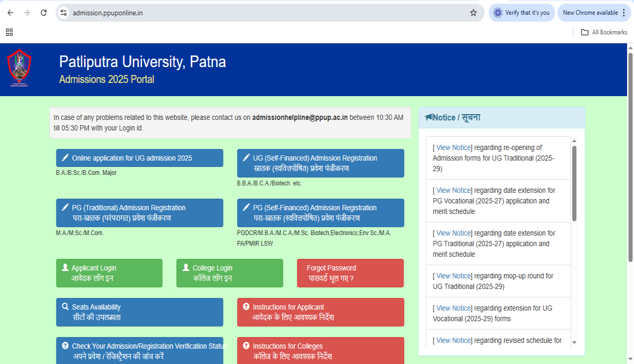Click admissionhelpline@ppup.ac.in email text
The height and width of the screenshot is (364, 634).
click(300, 117)
